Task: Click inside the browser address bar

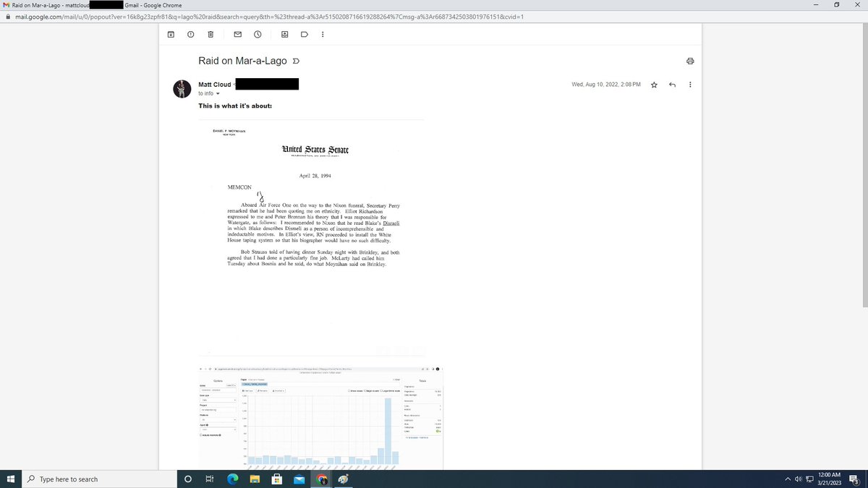Action: pos(289,15)
